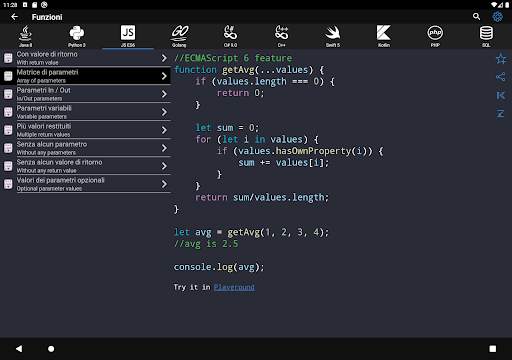The image size is (512, 360).
Task: Click the 'console.log(avg);' code line
Action: tap(219, 267)
